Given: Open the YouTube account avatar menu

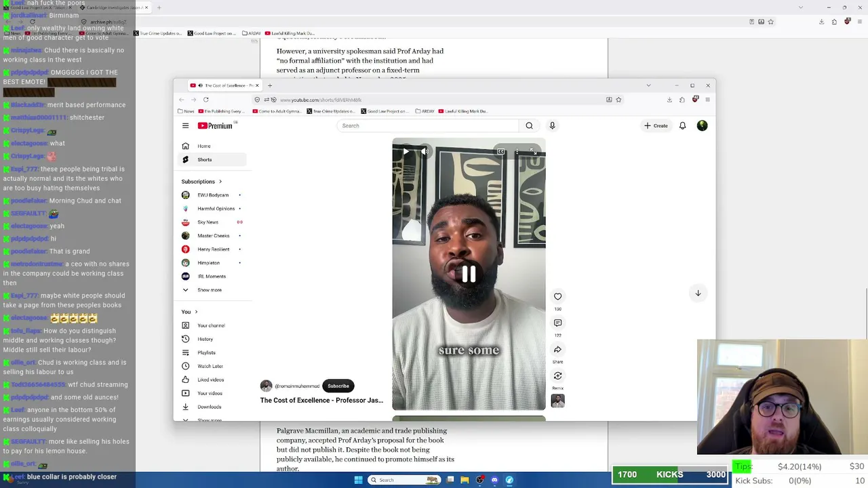Looking at the screenshot, I should coord(702,125).
